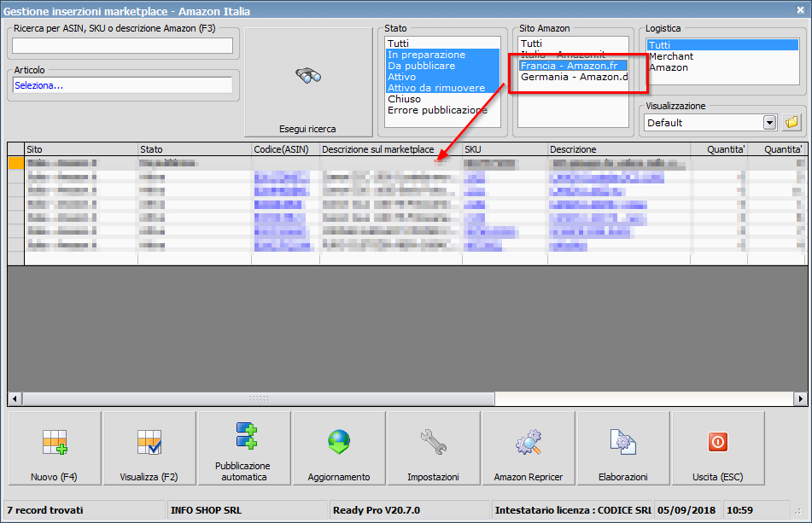Click date 05/09/2018 in status bar

[686, 510]
